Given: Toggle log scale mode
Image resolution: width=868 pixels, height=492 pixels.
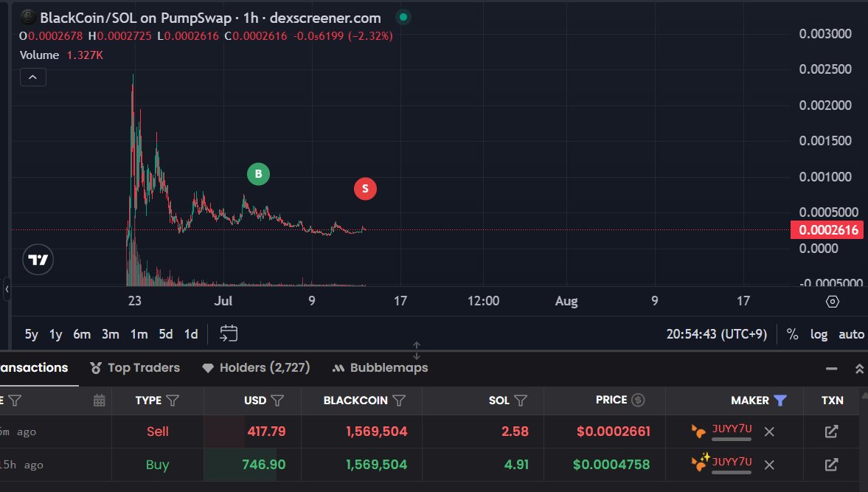Looking at the screenshot, I should [819, 334].
